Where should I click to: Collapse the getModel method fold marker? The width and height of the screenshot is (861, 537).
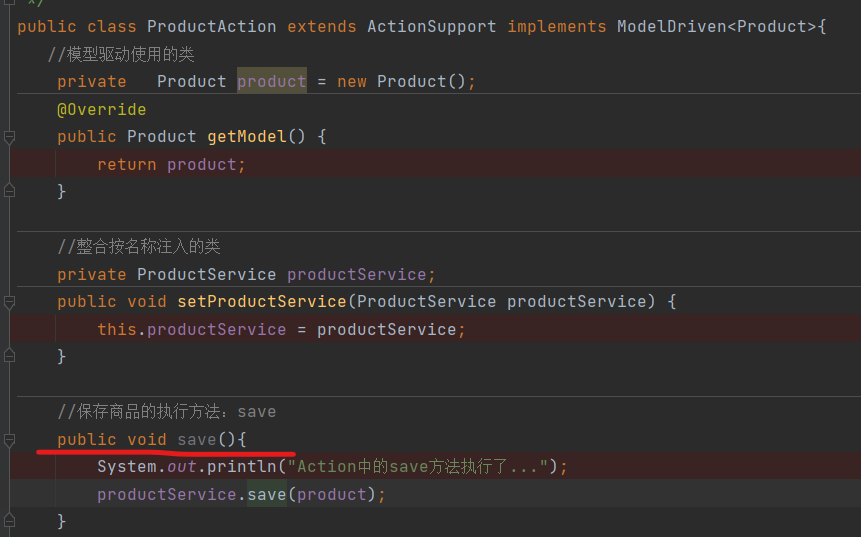pyautogui.click(x=9, y=137)
